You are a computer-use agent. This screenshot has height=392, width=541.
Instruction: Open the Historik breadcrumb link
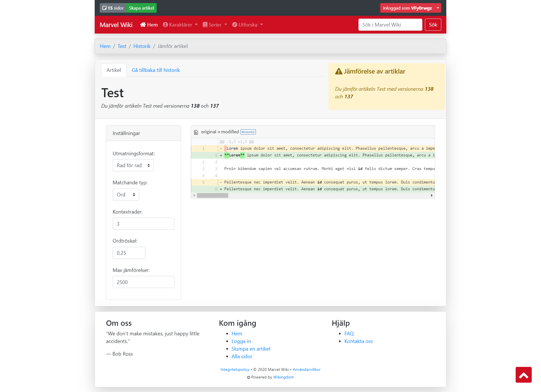click(142, 46)
